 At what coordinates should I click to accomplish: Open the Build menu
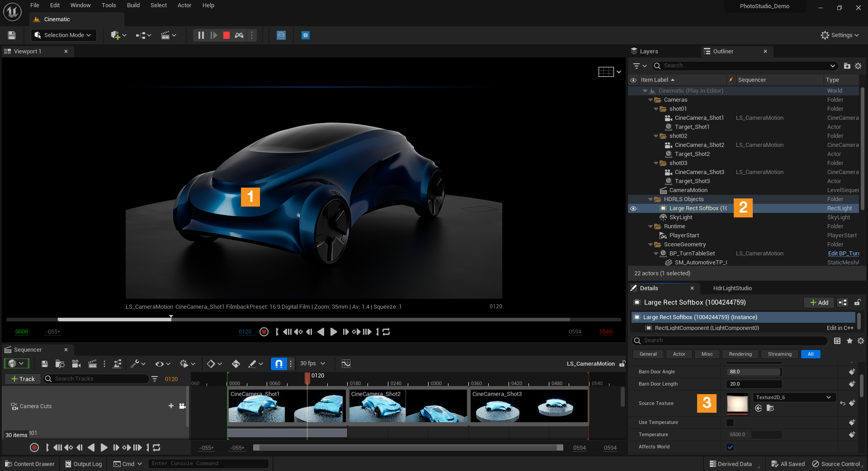pos(133,5)
